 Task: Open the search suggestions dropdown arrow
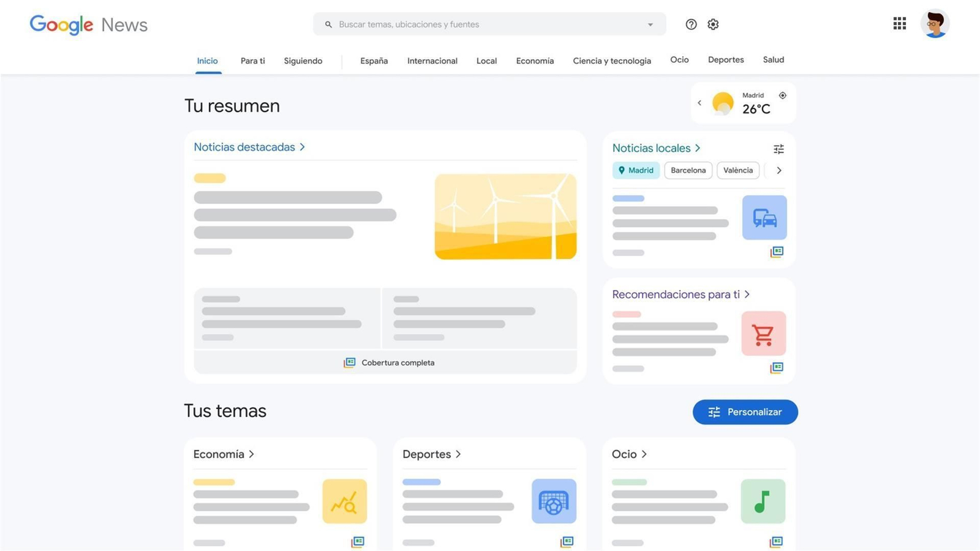coord(650,24)
